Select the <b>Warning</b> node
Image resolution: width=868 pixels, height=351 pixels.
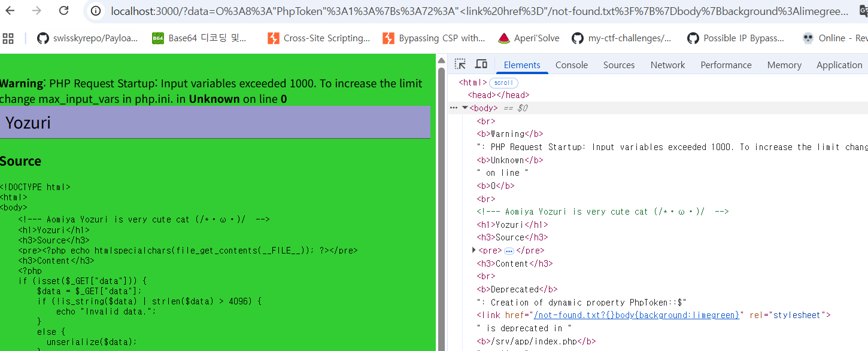click(x=510, y=134)
